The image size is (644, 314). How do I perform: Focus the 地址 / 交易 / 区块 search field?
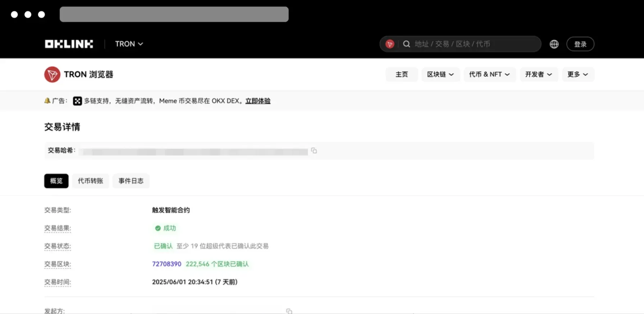pos(475,44)
